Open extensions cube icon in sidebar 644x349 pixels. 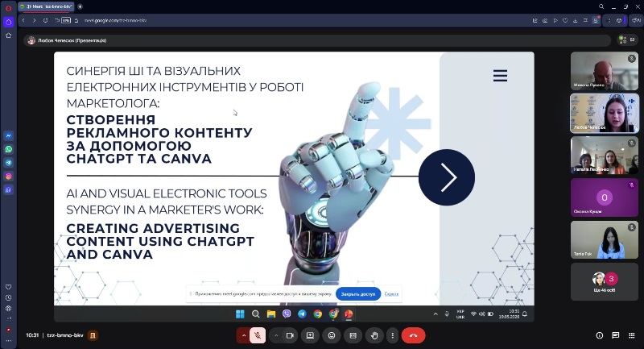click(x=8, y=309)
